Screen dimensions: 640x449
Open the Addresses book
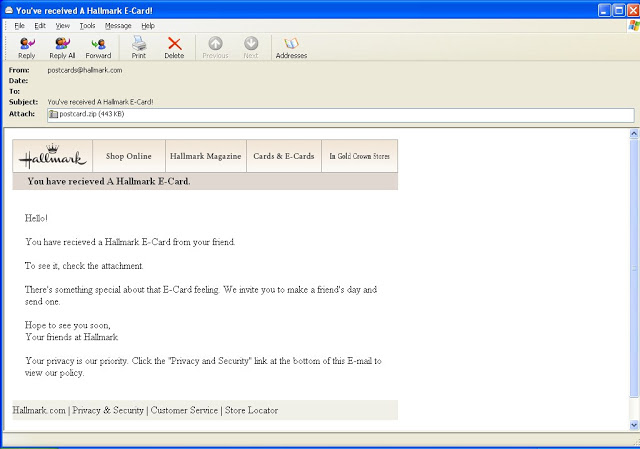pyautogui.click(x=291, y=48)
